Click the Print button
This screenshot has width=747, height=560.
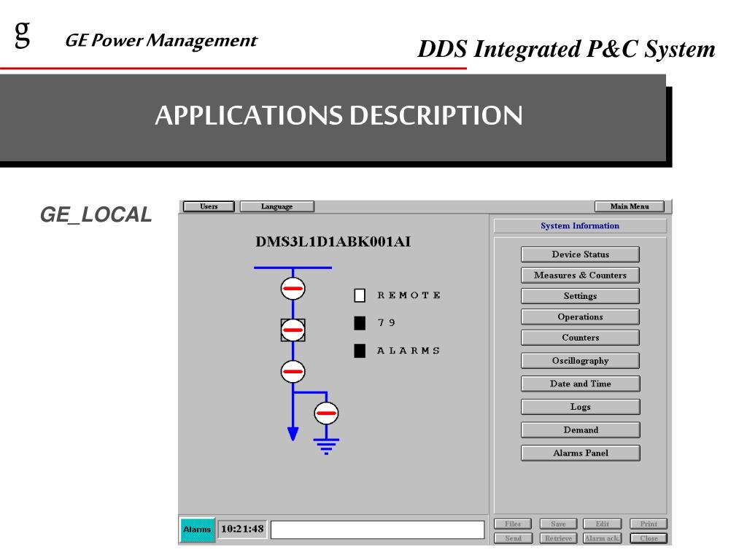pos(649,524)
